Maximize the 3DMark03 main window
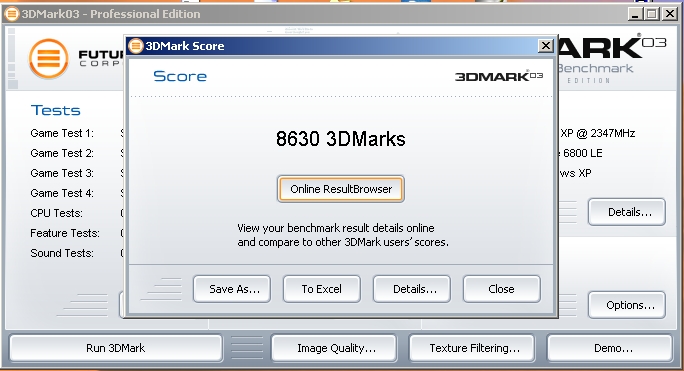 (x=652, y=14)
